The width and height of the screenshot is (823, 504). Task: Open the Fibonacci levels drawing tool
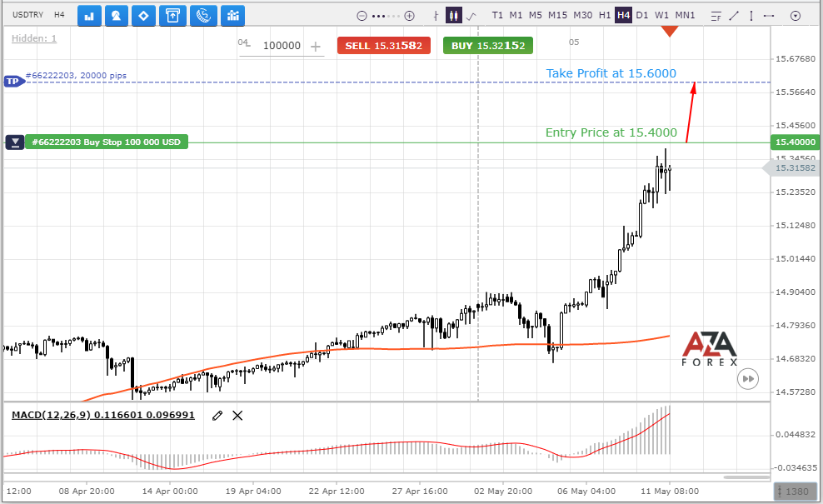(716, 17)
